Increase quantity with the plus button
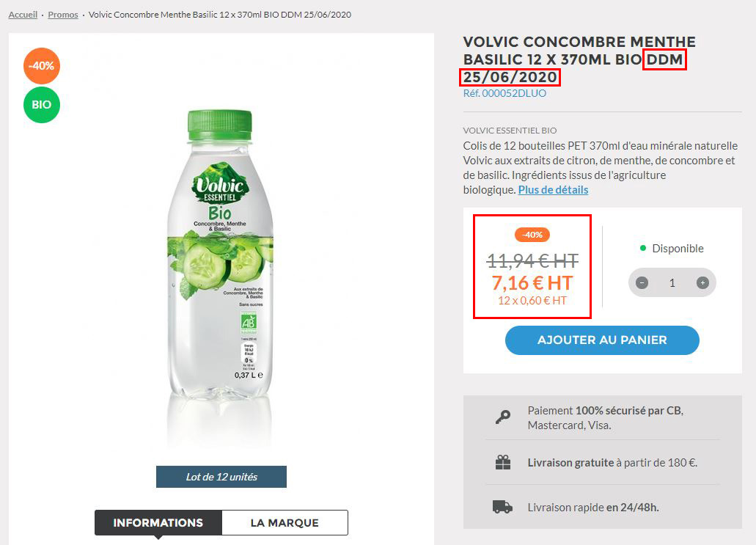The image size is (756, 545). point(702,282)
